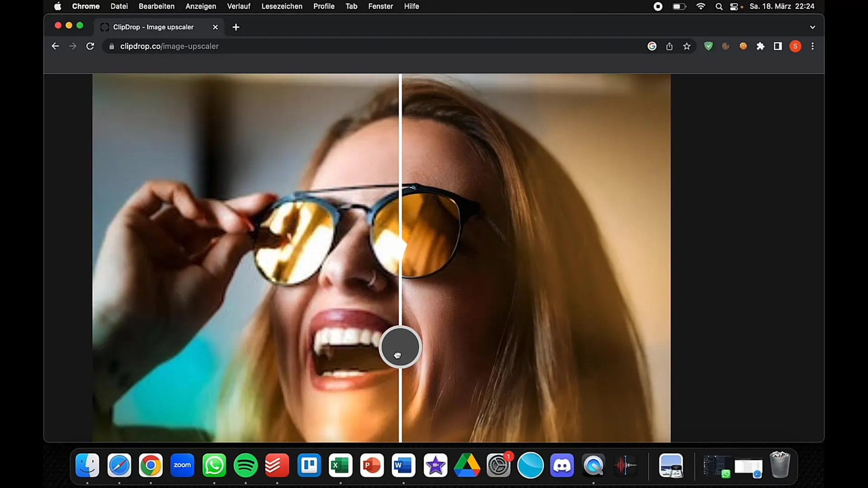This screenshot has width=868, height=488.
Task: Open the Apple menu
Action: [57, 6]
